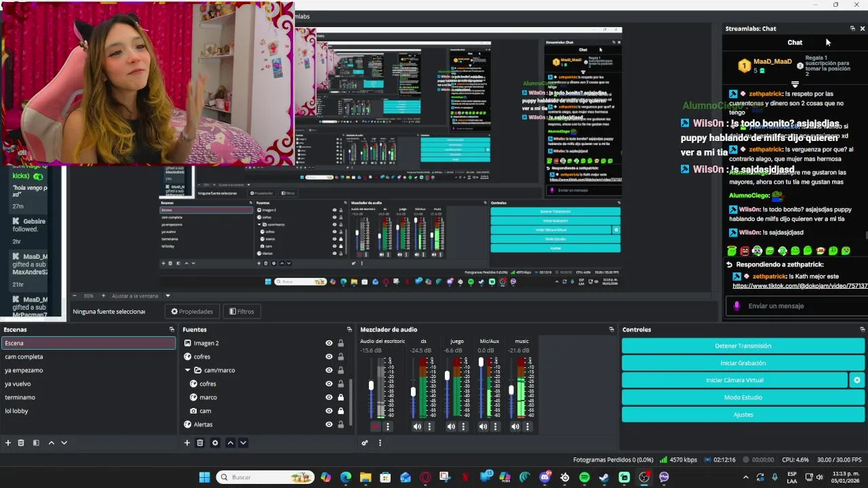Pop out the Streamlabs Chat dock
Viewport: 868px width, 488px height.
click(x=852, y=28)
